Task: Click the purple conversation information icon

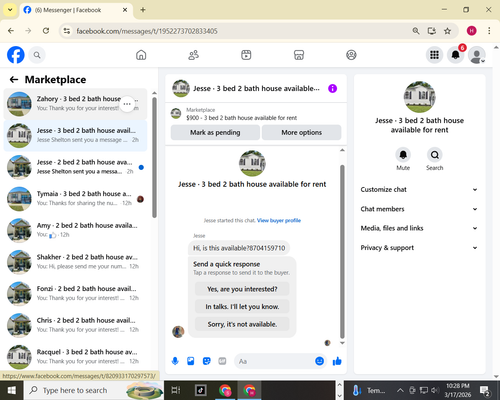Action: coord(332,89)
